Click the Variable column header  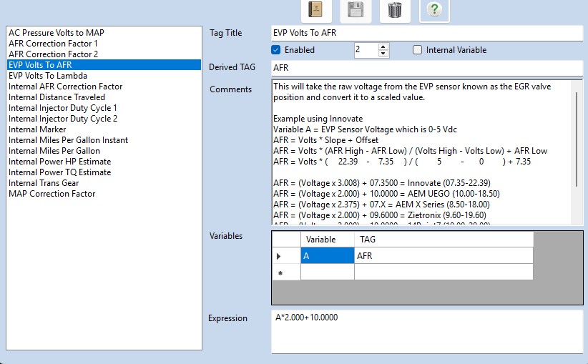(x=328, y=240)
